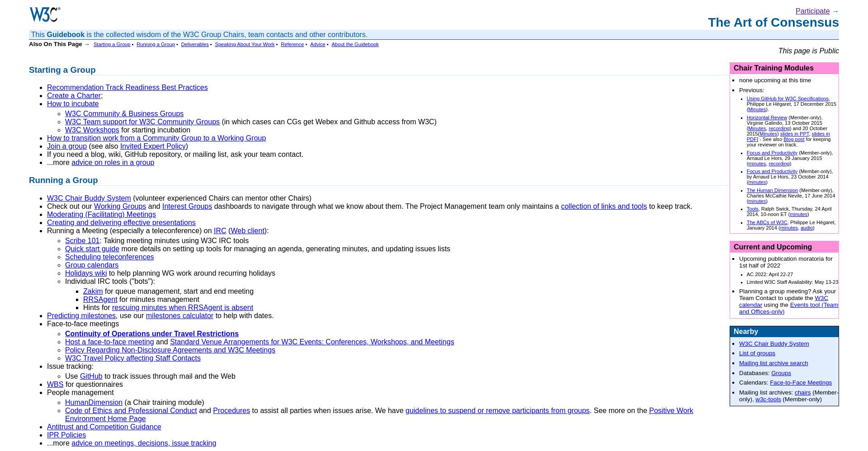Open advice on meetings, decisions, issue tracking
The height and width of the screenshot is (451, 868).
(144, 443)
